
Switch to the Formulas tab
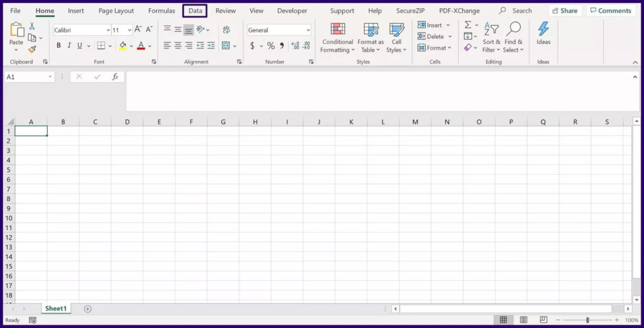pyautogui.click(x=162, y=11)
